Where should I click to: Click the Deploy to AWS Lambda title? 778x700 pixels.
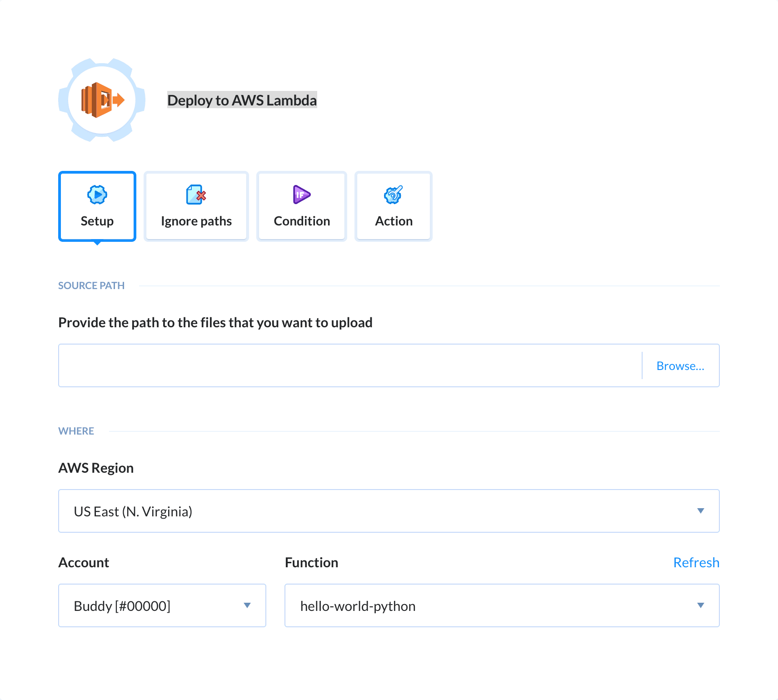tap(242, 100)
